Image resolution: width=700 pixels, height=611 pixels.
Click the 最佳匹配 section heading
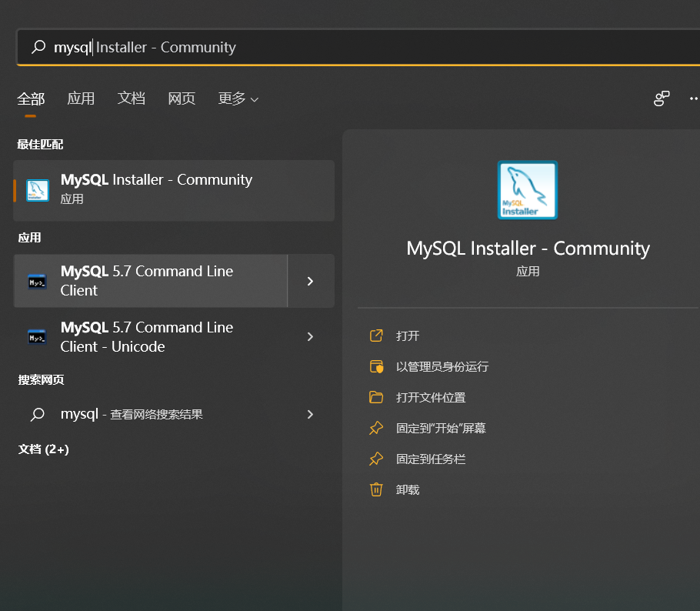[40, 144]
